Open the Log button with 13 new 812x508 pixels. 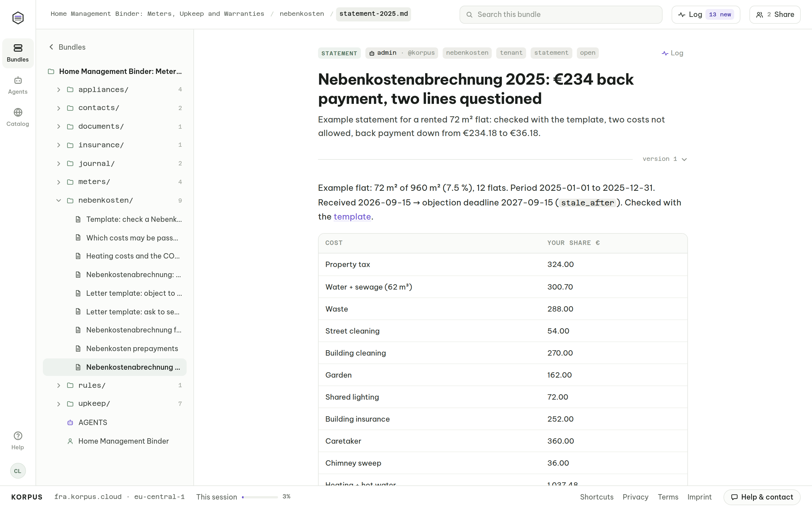tap(706, 14)
